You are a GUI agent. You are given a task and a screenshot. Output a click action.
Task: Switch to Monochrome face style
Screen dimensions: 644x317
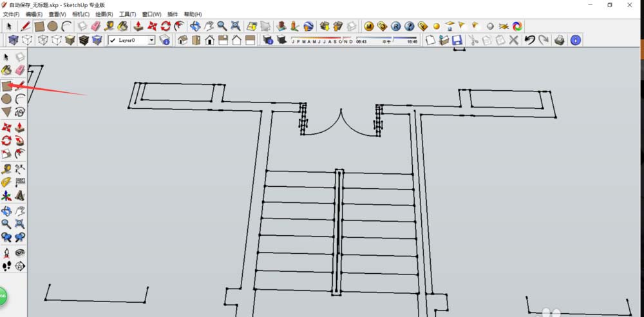coord(97,40)
